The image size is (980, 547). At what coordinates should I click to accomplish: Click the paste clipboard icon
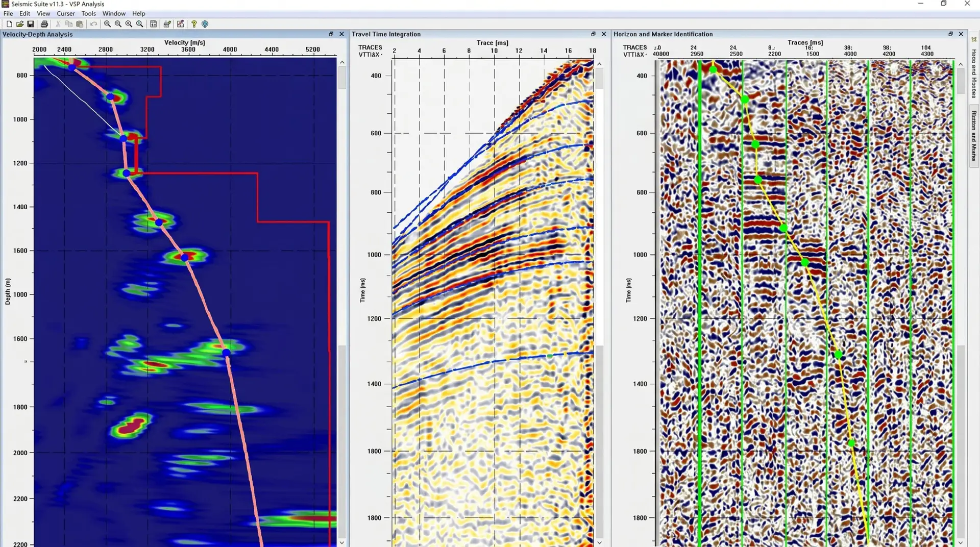(x=80, y=24)
